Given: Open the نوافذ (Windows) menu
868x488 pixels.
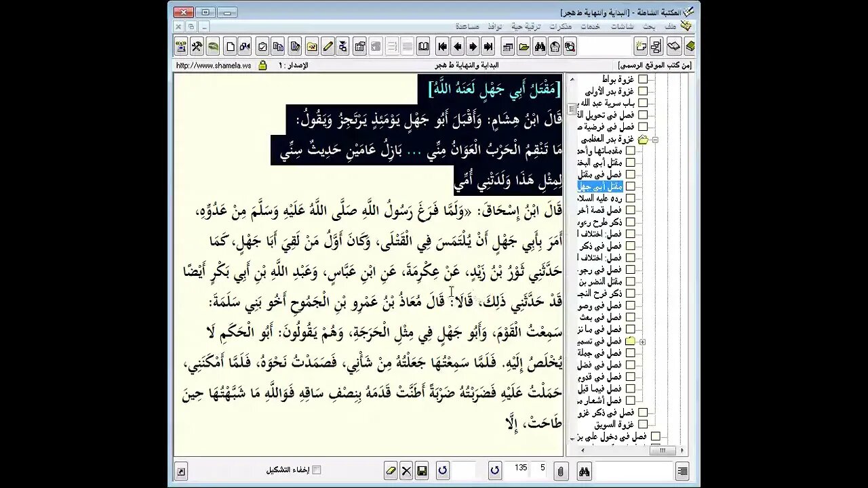Looking at the screenshot, I should [x=494, y=26].
